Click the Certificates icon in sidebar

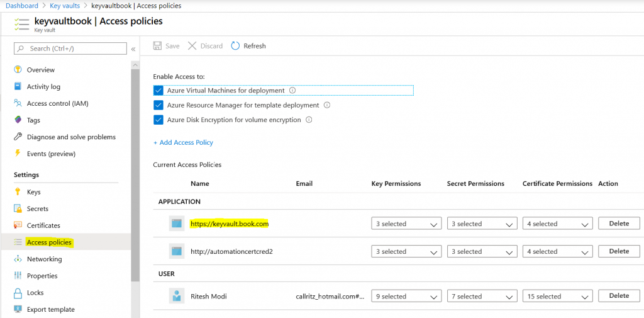[18, 225]
